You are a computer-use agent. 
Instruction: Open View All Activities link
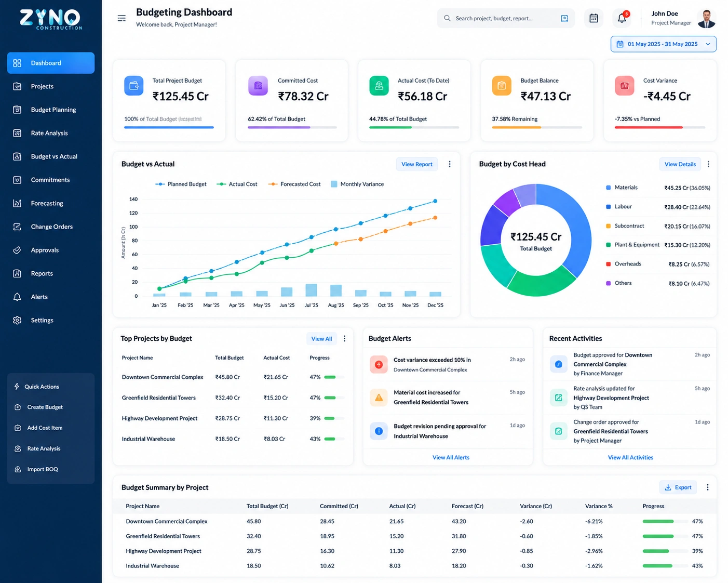pos(630,458)
